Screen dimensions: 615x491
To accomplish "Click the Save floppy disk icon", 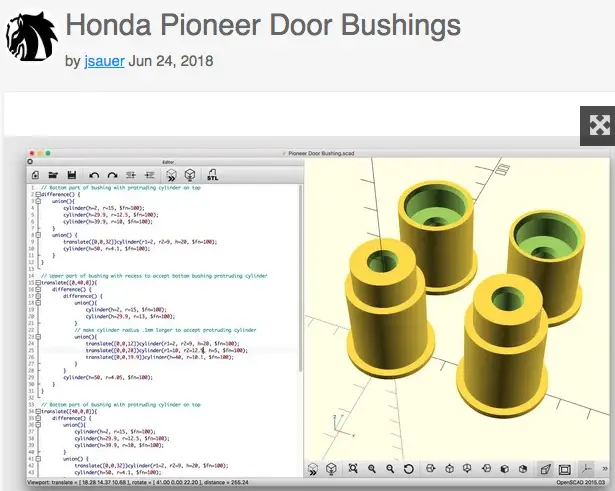I will (71, 175).
